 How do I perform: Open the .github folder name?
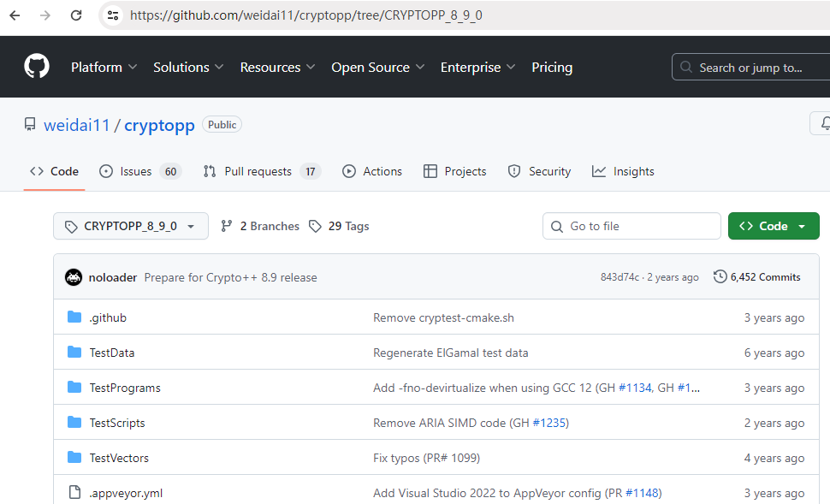point(108,317)
